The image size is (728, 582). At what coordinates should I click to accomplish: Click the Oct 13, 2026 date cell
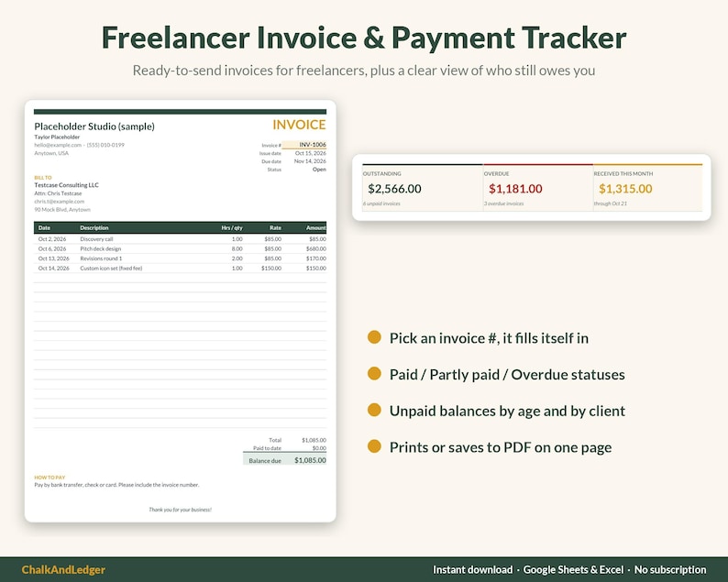point(53,258)
